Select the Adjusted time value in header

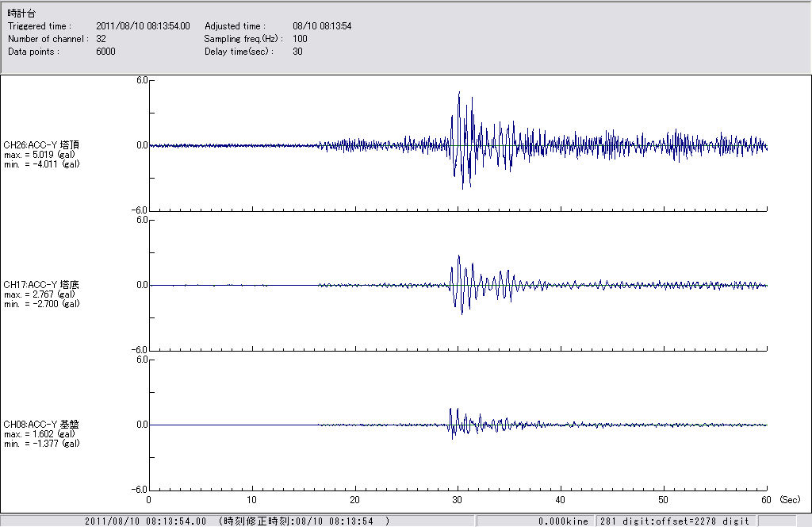[322, 26]
